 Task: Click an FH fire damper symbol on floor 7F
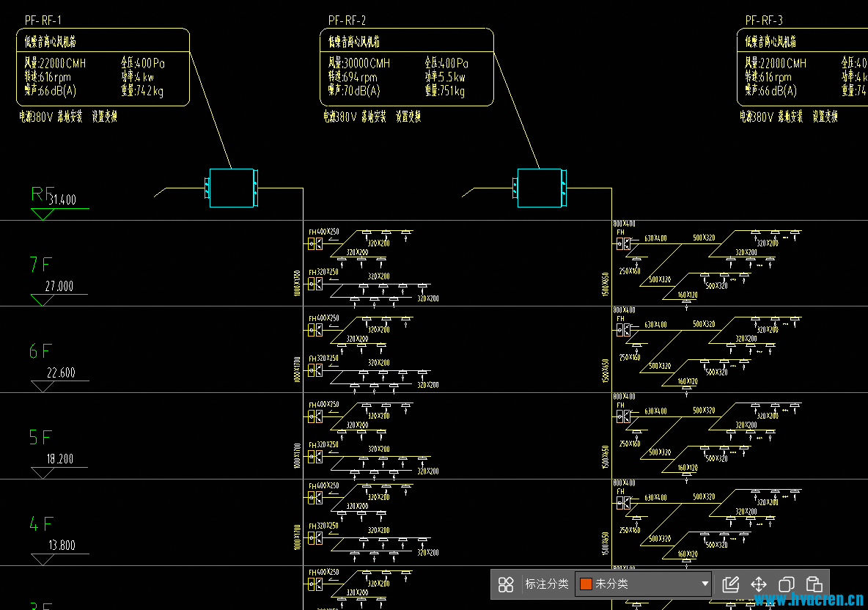coord(314,243)
